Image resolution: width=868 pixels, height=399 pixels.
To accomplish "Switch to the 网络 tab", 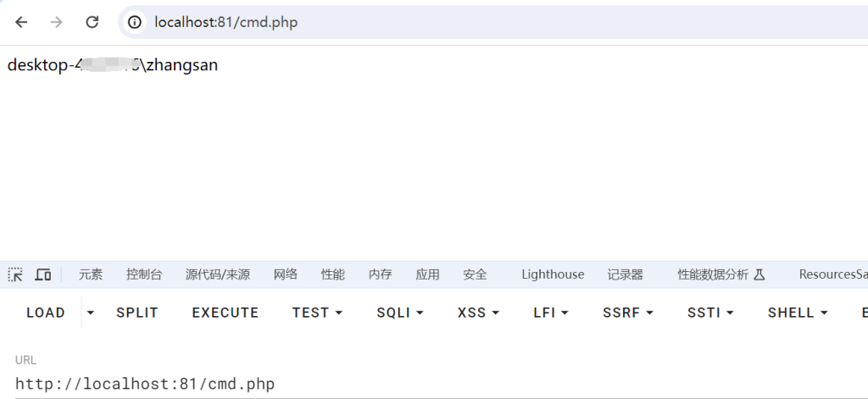I will click(286, 274).
